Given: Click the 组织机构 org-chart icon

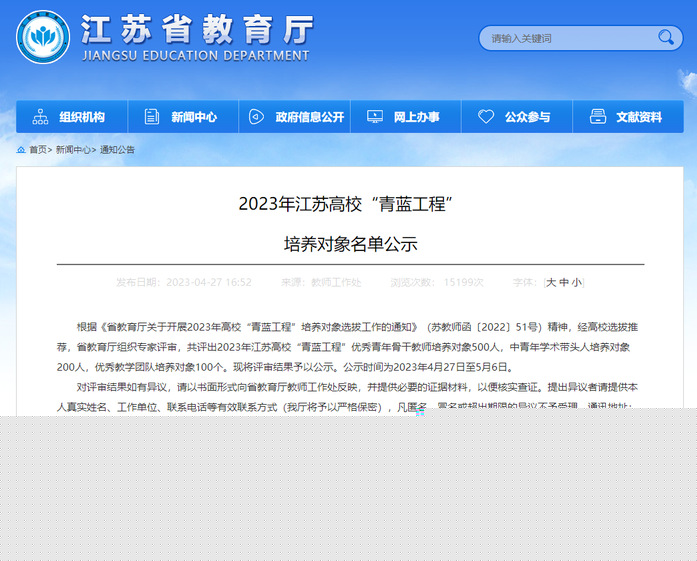Looking at the screenshot, I should click(40, 117).
